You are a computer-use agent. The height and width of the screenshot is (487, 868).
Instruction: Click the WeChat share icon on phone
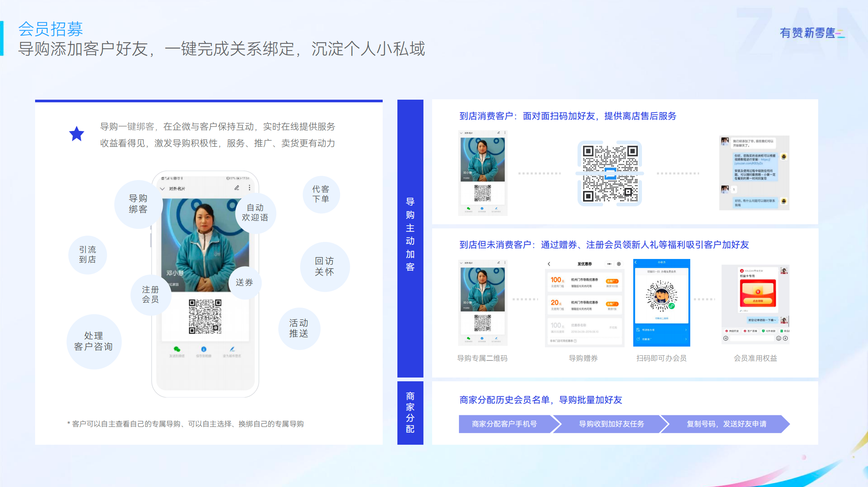[177, 349]
